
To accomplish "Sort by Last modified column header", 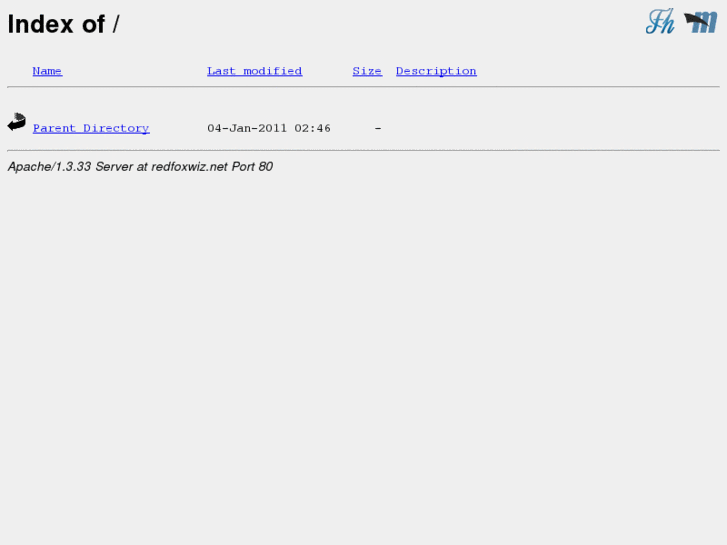I will coord(255,71).
